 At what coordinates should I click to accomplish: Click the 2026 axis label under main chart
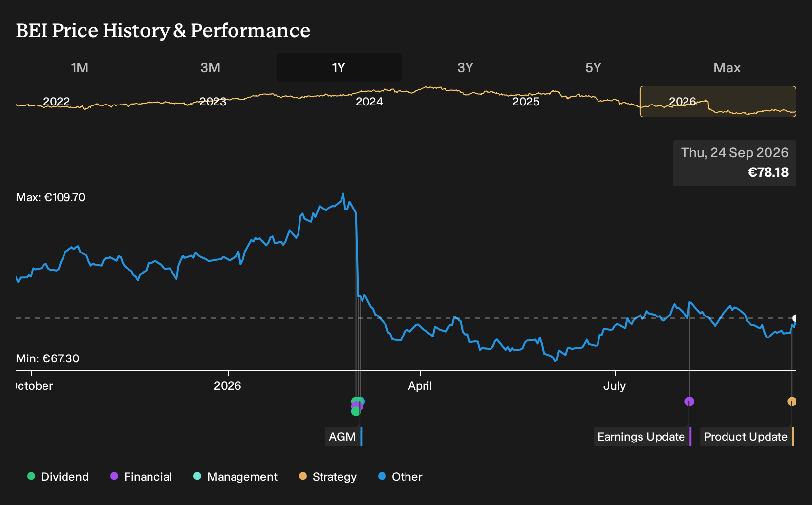228,386
